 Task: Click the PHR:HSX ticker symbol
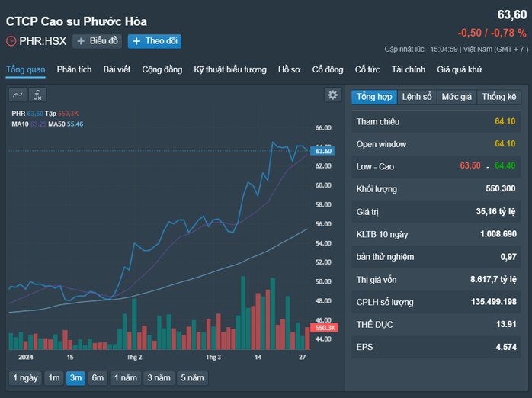(x=43, y=41)
